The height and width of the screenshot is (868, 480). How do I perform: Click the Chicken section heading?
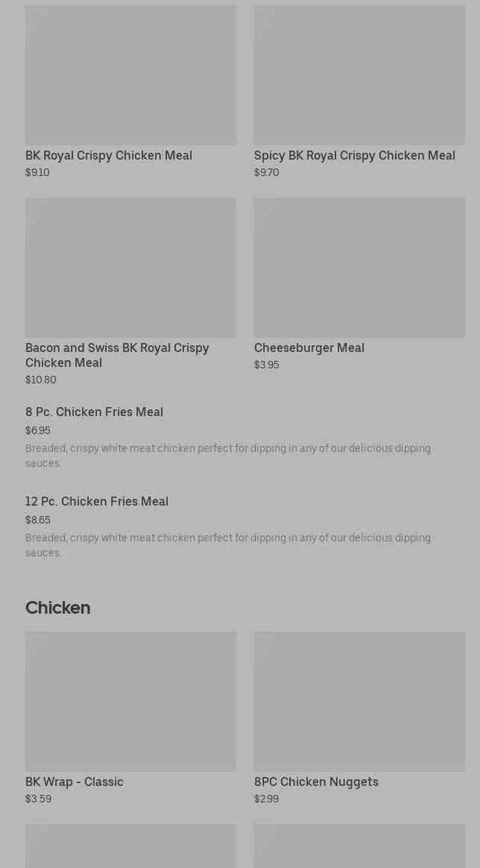[x=57, y=608]
